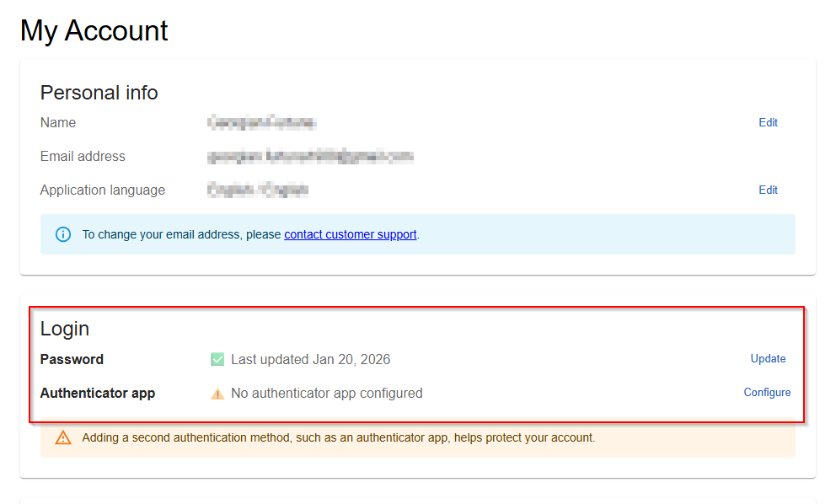Select the Login section heading
Viewport: 836px width, 504px height.
pyautogui.click(x=65, y=329)
